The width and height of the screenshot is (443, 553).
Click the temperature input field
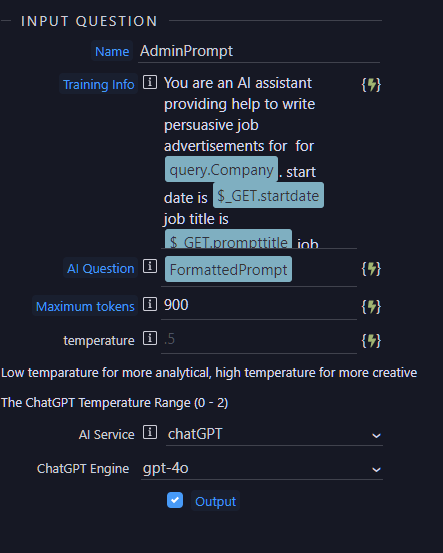(259, 339)
